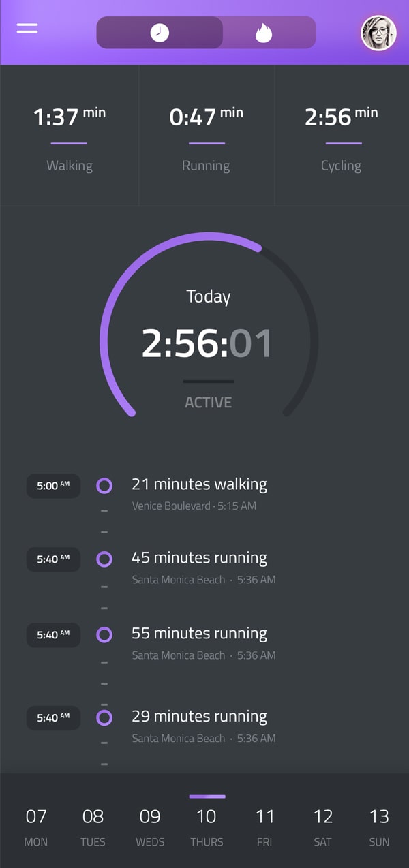Choose Sunday 13 in the week bar

(x=379, y=825)
